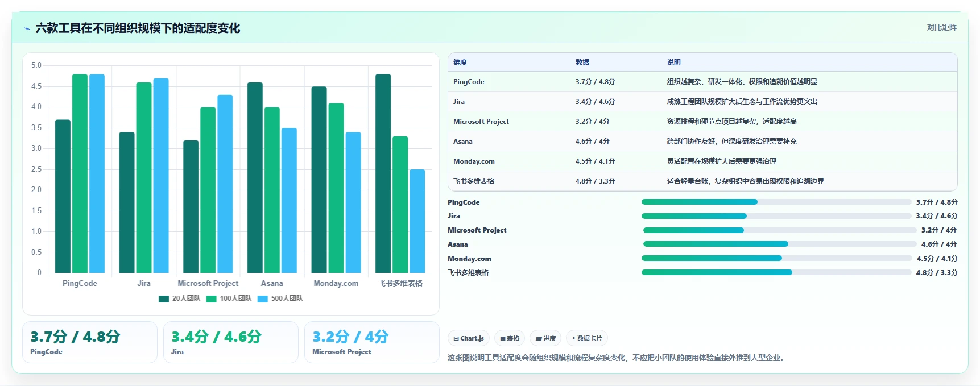Click the title 六款工具在不同组织规模下的适配度变化
Image resolution: width=980 pixels, height=386 pixels.
point(138,28)
